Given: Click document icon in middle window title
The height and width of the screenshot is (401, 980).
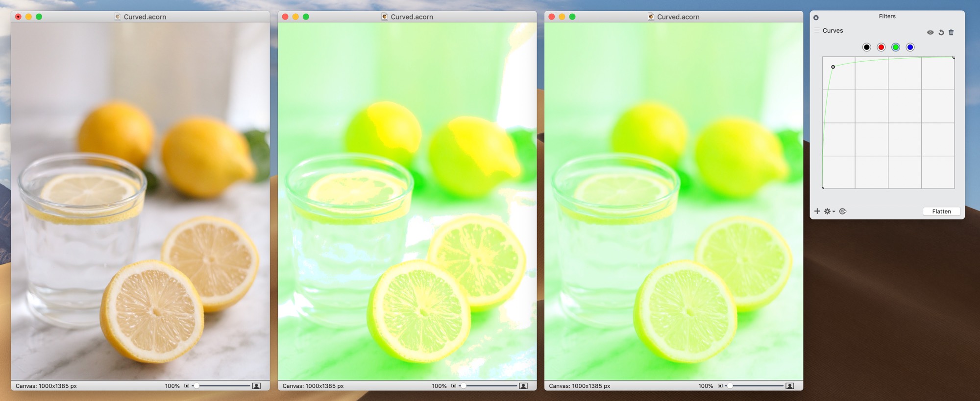Looking at the screenshot, I should (385, 17).
